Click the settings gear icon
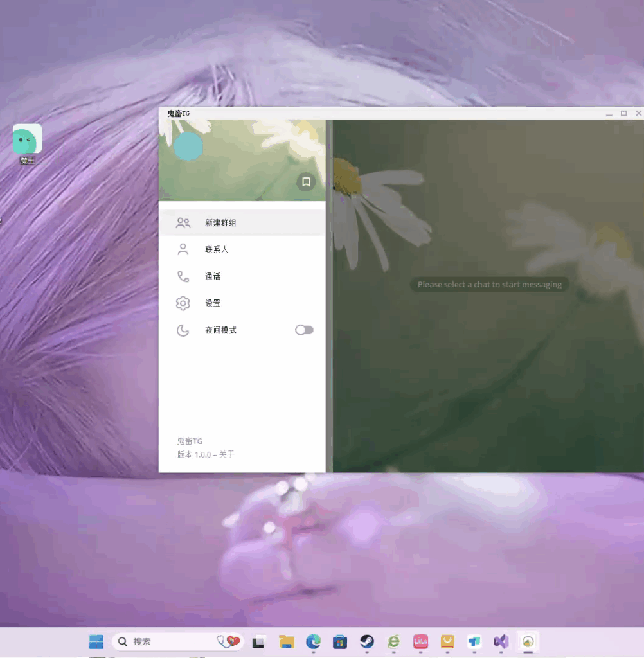Screen dimensions: 644x658 (x=183, y=303)
